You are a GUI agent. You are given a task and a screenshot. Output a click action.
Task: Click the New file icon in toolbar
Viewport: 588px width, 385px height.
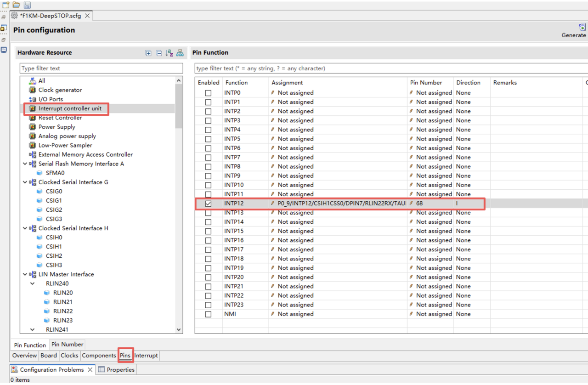click(6, 5)
